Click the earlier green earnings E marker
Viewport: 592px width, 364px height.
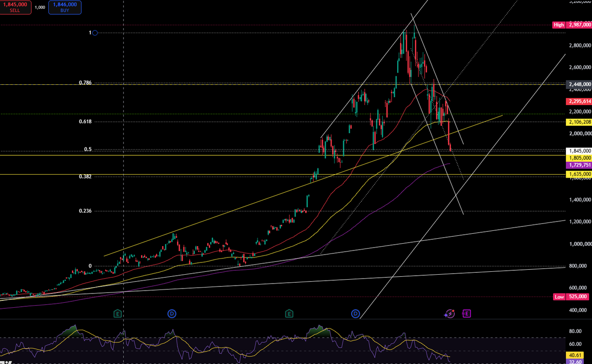point(117,313)
